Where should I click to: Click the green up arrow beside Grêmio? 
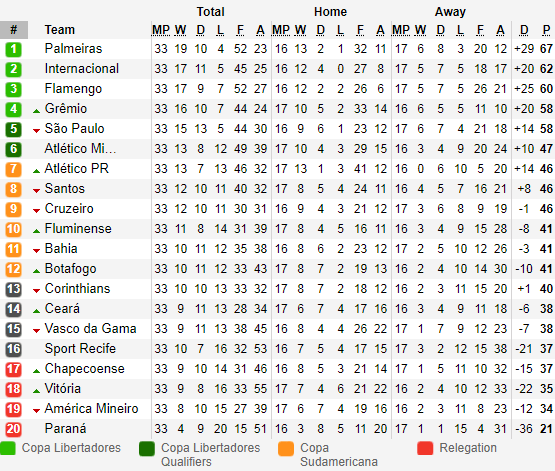(x=36, y=111)
